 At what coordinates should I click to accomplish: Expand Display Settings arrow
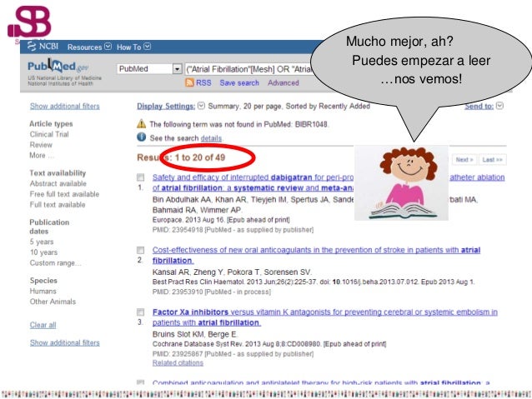[x=201, y=106]
